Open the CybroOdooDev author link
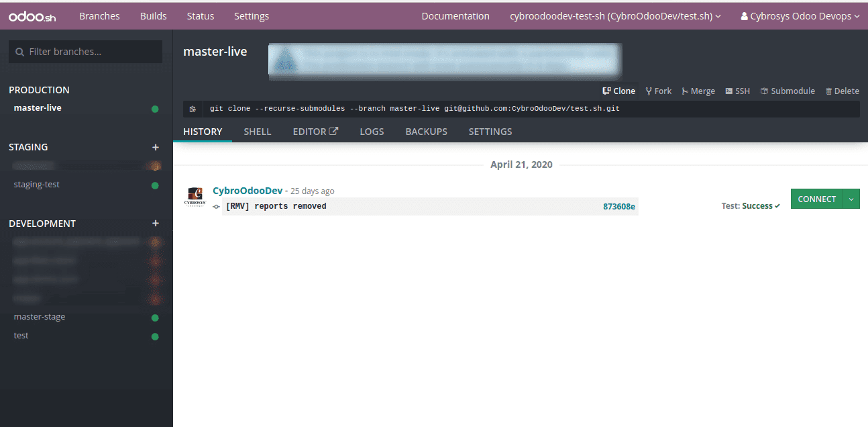The image size is (868, 427). [x=248, y=191]
